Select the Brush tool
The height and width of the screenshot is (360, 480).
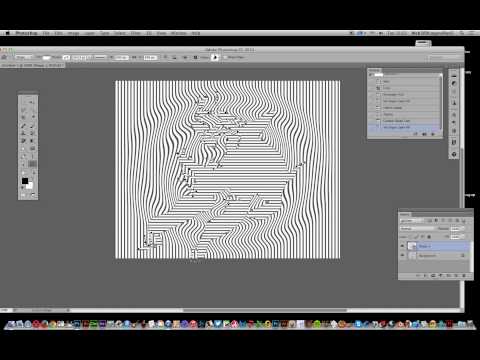32,126
